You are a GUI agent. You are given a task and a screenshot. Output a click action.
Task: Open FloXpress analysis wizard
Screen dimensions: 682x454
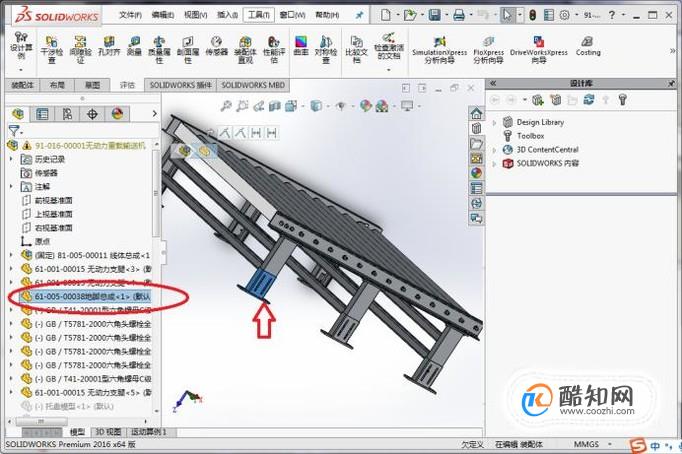click(488, 50)
